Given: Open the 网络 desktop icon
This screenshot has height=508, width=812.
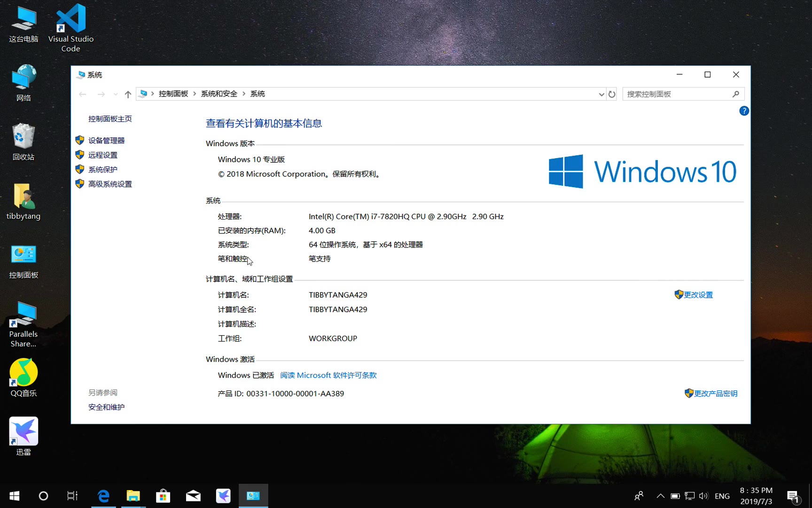Looking at the screenshot, I should [23, 84].
